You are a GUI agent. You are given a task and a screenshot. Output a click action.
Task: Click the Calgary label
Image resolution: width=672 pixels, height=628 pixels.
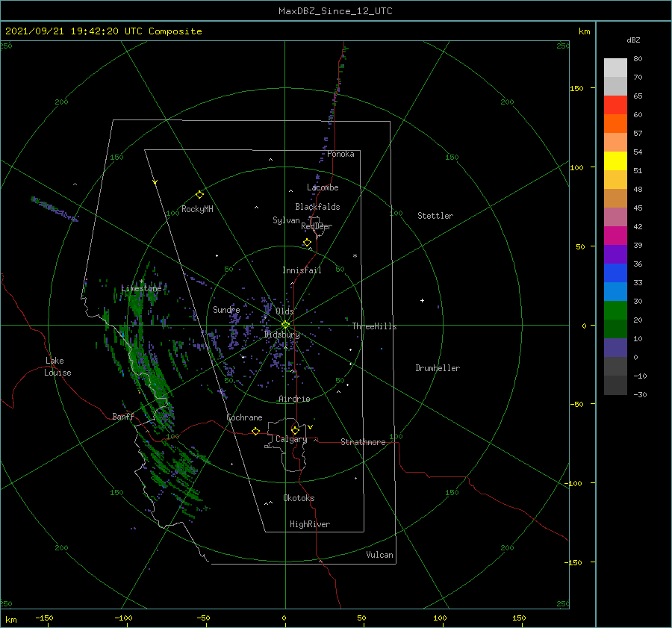(291, 439)
